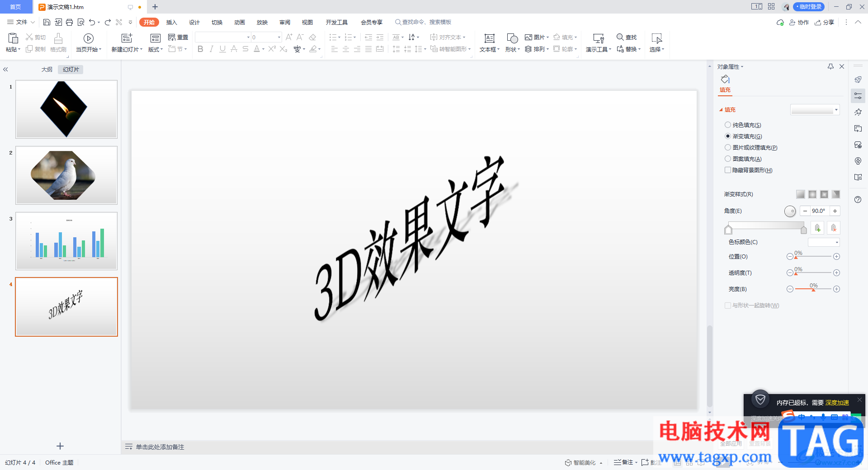
Task: Click the gradient stops color bar
Action: 766,226
